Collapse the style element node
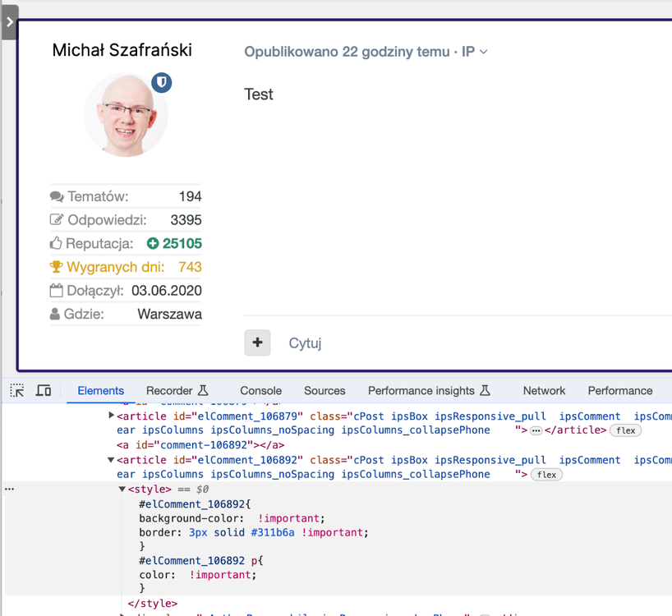This screenshot has width=672, height=616. tap(122, 490)
